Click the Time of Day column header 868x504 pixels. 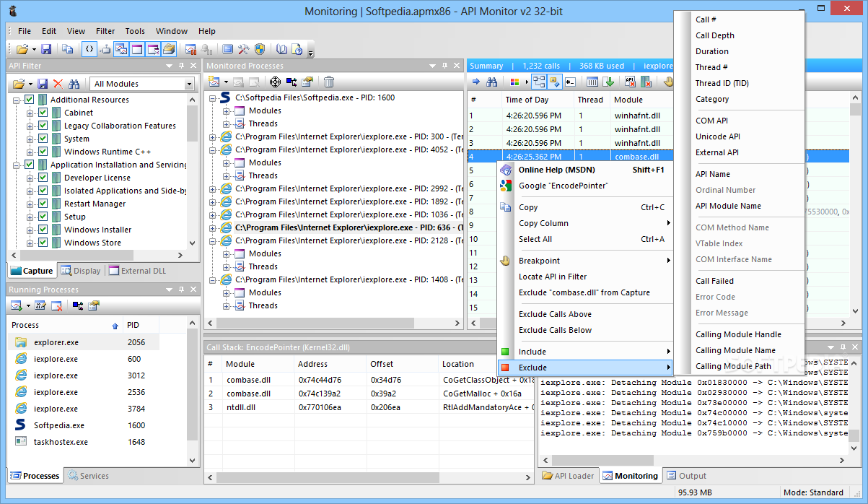(538, 100)
